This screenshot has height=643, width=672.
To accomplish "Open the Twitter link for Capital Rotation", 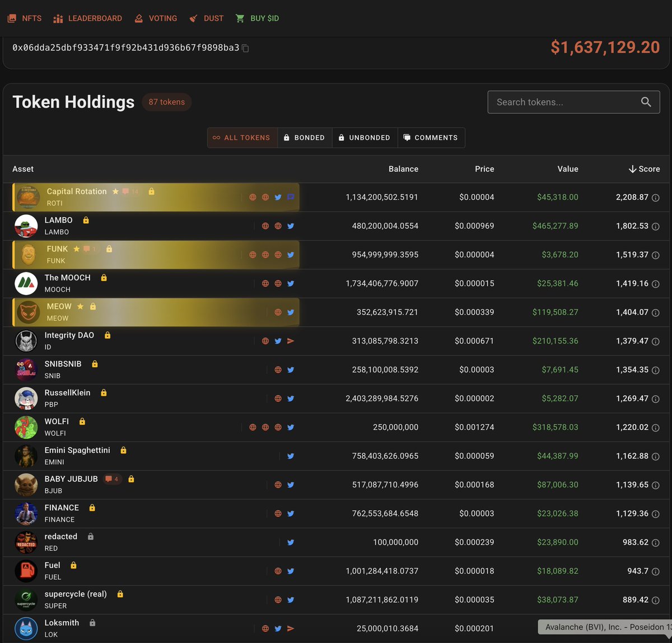I will [x=278, y=198].
